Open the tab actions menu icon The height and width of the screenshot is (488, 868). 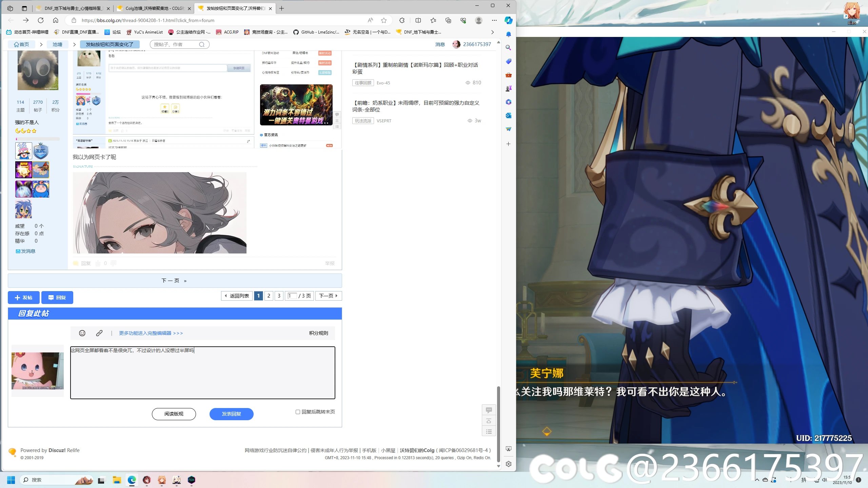[x=24, y=8]
